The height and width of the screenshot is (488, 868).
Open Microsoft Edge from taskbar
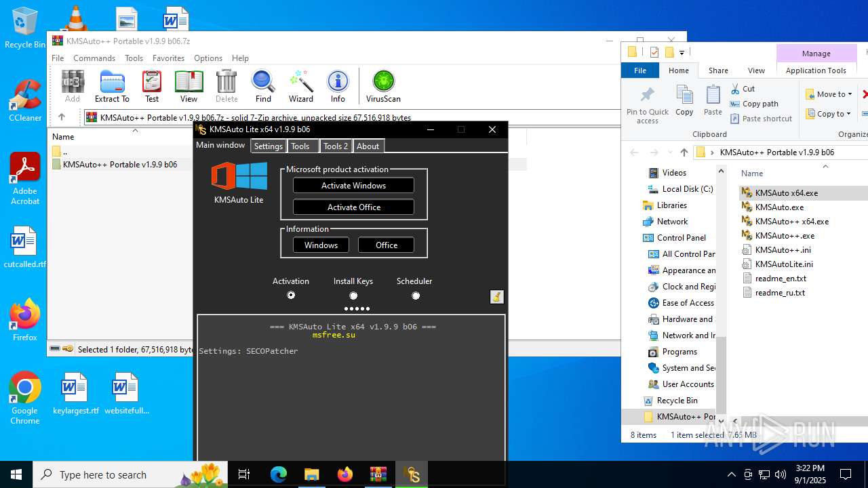click(279, 474)
